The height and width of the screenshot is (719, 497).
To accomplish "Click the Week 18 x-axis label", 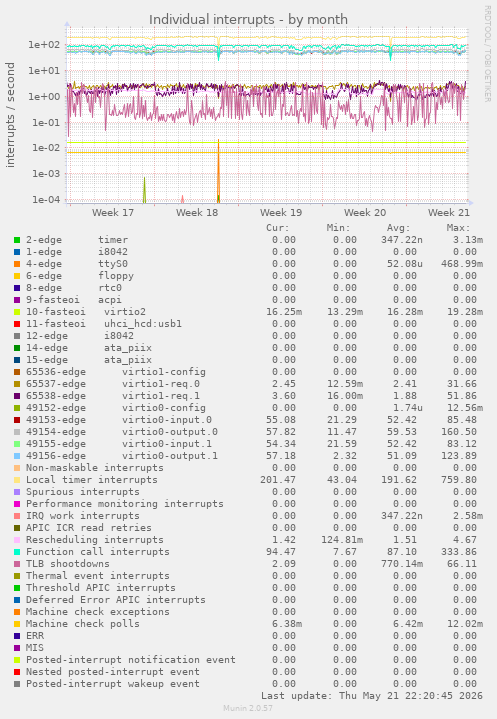I will click(x=197, y=213).
